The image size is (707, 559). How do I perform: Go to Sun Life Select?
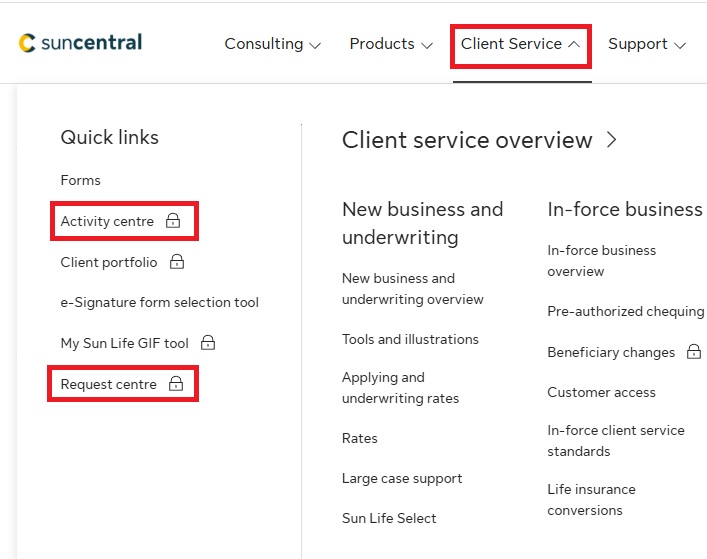389,518
